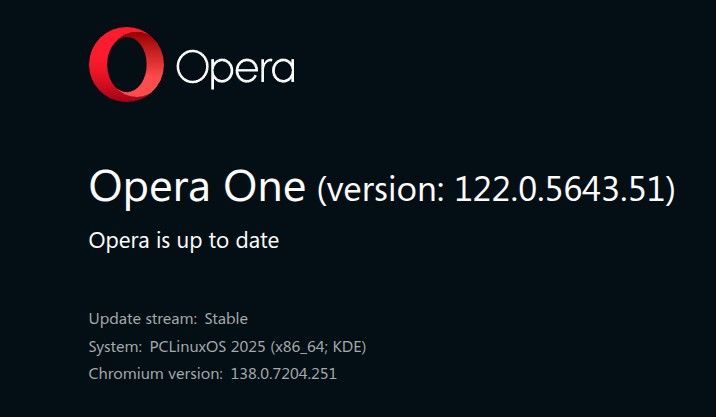Click the Update stream: label
Screen dimensions: 716x417
click(x=143, y=319)
